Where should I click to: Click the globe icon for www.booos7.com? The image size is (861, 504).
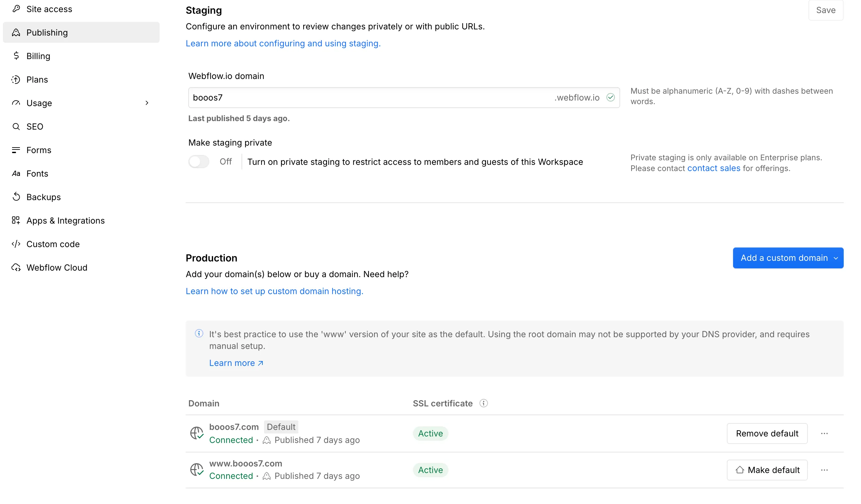click(197, 470)
